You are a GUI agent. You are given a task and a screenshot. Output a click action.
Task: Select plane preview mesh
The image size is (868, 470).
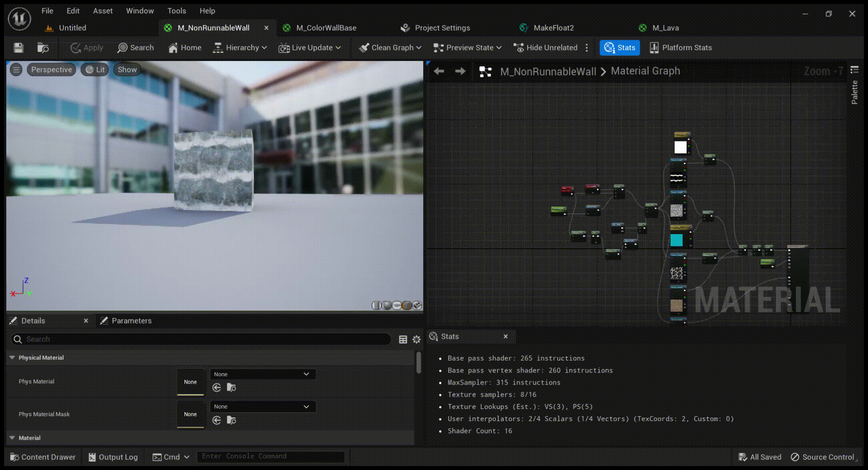[x=397, y=305]
